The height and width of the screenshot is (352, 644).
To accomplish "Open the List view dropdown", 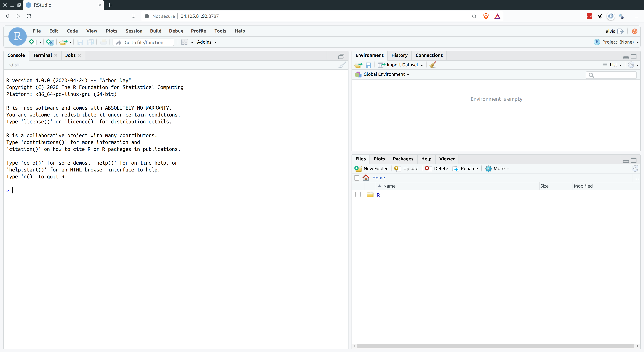I will [612, 65].
